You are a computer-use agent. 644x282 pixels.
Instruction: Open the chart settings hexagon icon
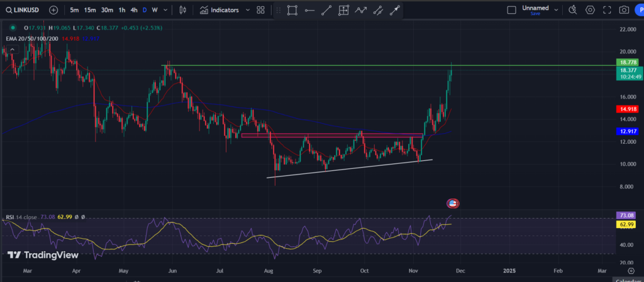tap(590, 10)
